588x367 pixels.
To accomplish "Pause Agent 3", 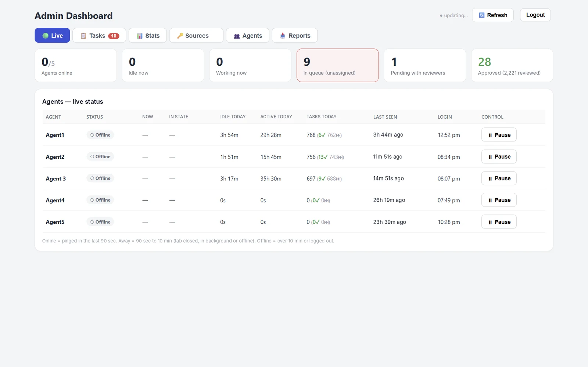I will click(499, 178).
